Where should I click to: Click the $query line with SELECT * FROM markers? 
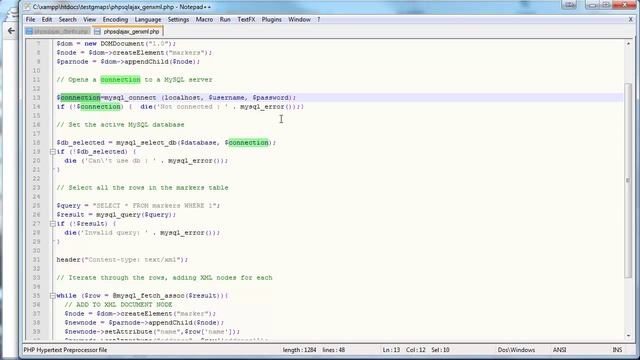(x=138, y=206)
